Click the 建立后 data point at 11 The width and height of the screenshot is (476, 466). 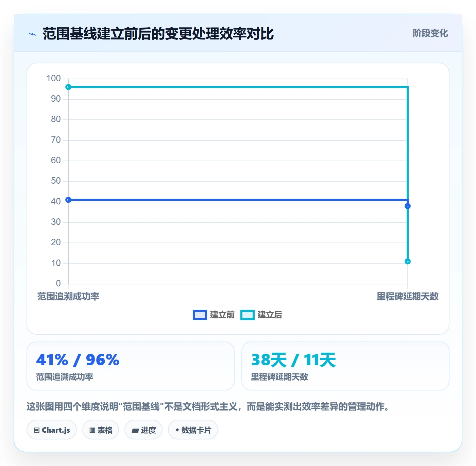pyautogui.click(x=408, y=262)
